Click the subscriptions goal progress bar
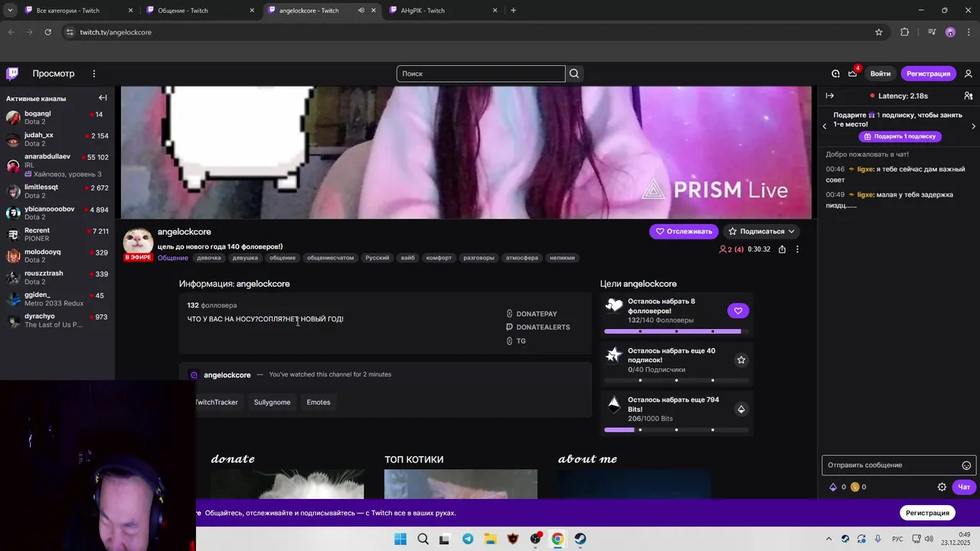The image size is (980, 551). [676, 380]
